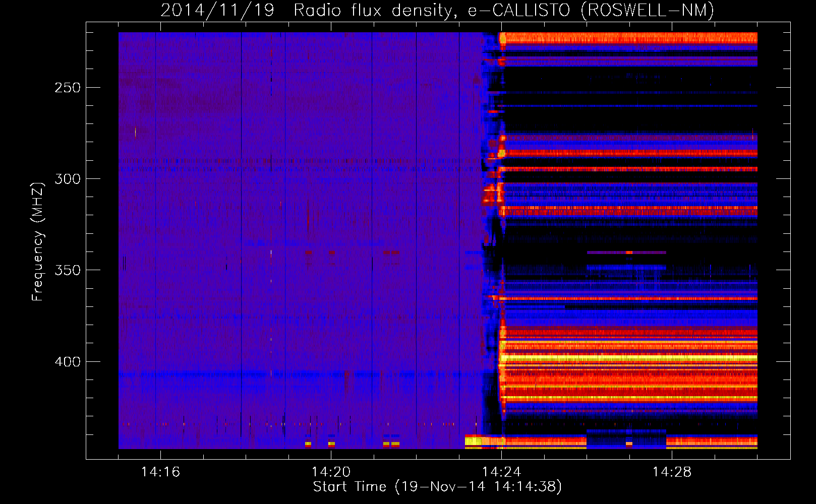Click the 14:16 time tick label
816x504 pixels.
coord(160,472)
